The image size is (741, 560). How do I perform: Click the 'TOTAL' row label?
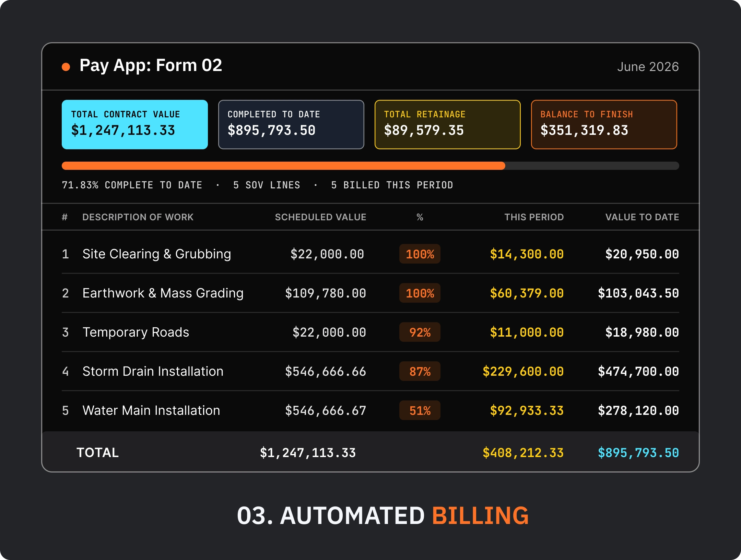pyautogui.click(x=97, y=453)
